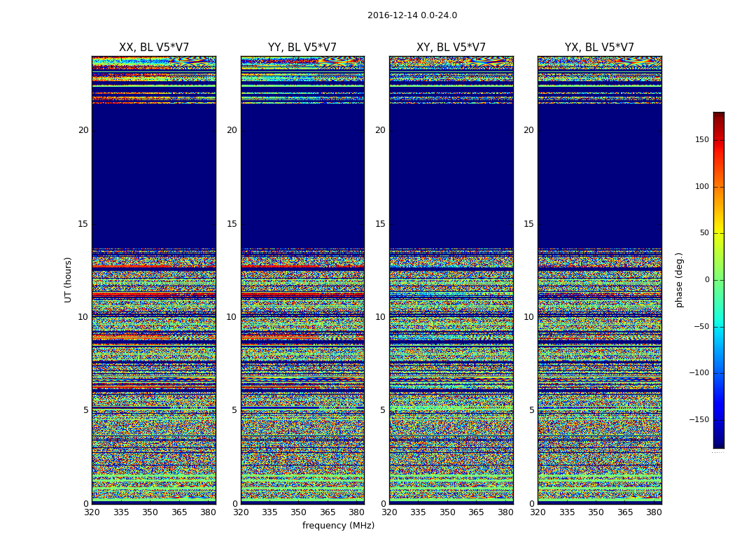Click the '350' frequency tick under XX panel

pyautogui.click(x=150, y=512)
